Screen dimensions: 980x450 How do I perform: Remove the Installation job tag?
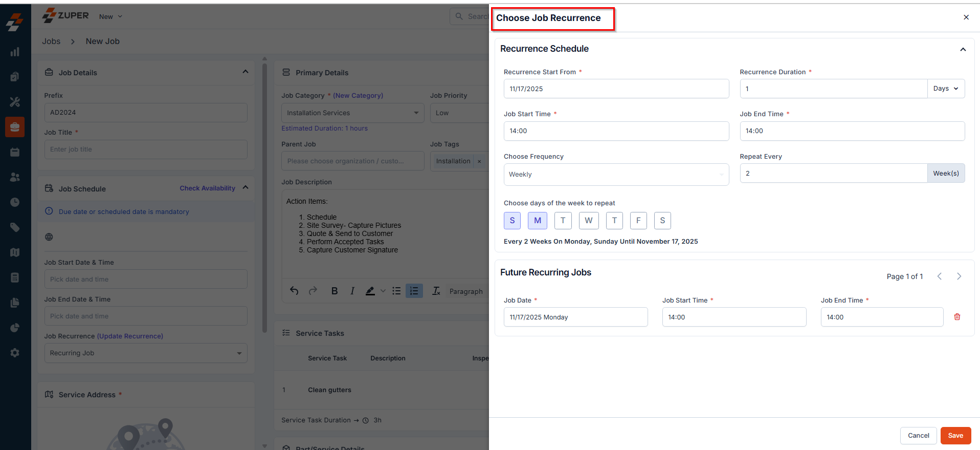coord(479,161)
